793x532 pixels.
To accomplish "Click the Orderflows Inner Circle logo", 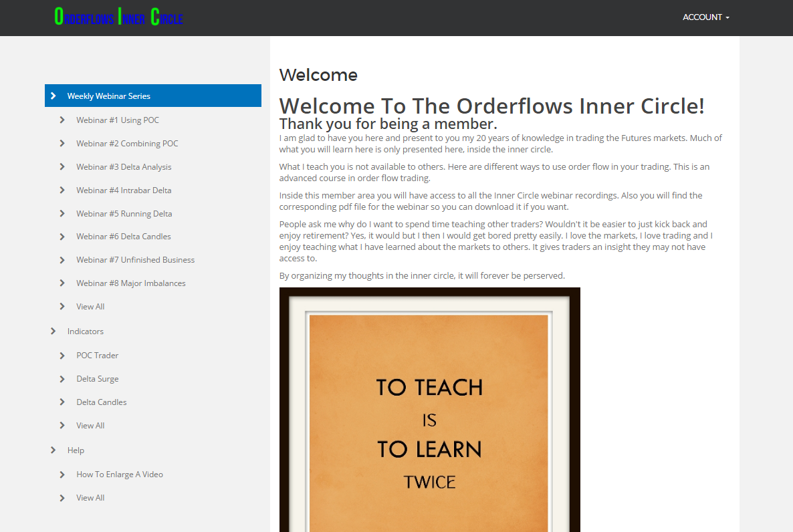I will (x=118, y=17).
